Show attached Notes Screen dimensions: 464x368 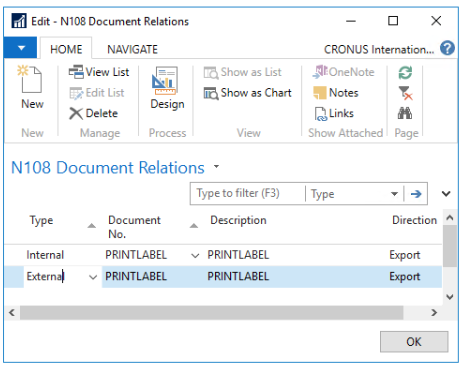pos(336,93)
